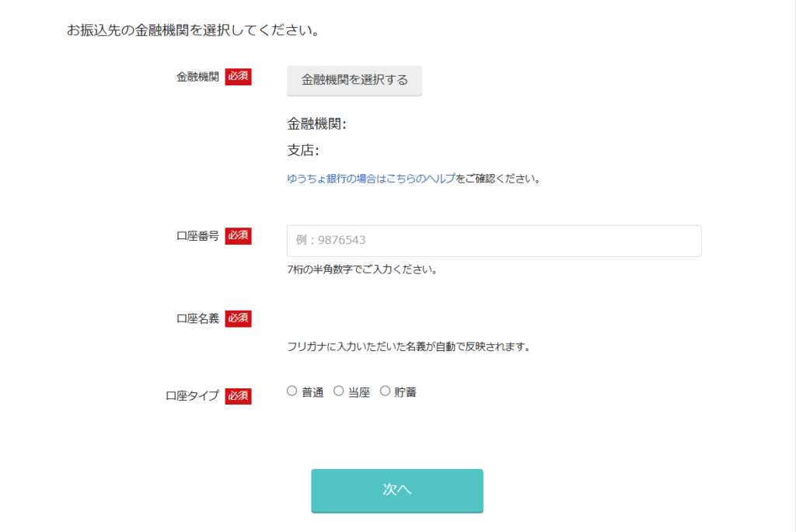This screenshot has height=532, width=796.
Task: Click the 口座番号 field label
Action: pos(197,236)
